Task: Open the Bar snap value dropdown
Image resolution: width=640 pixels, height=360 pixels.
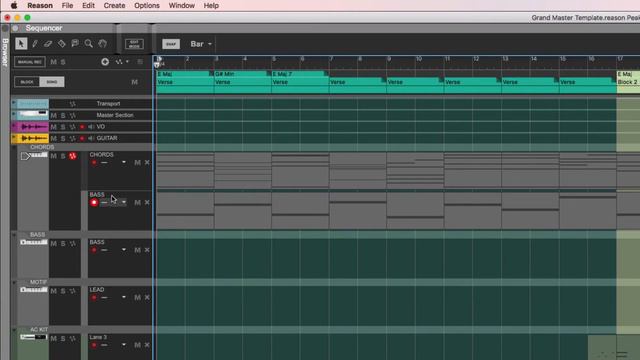Action: tap(201, 44)
